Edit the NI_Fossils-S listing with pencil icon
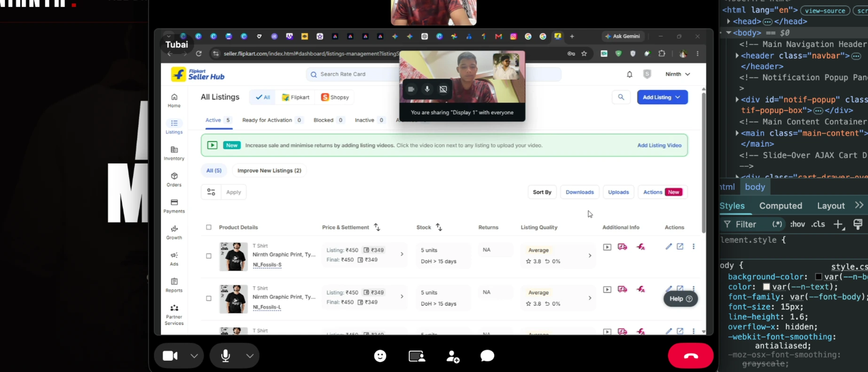Screen dimensions: 868x372 (669, 246)
